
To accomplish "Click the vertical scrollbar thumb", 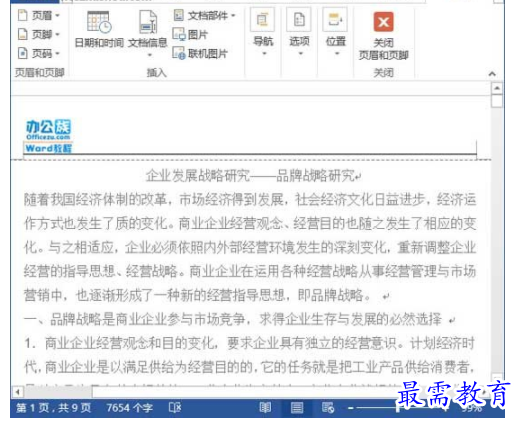I will pyautogui.click(x=497, y=101).
